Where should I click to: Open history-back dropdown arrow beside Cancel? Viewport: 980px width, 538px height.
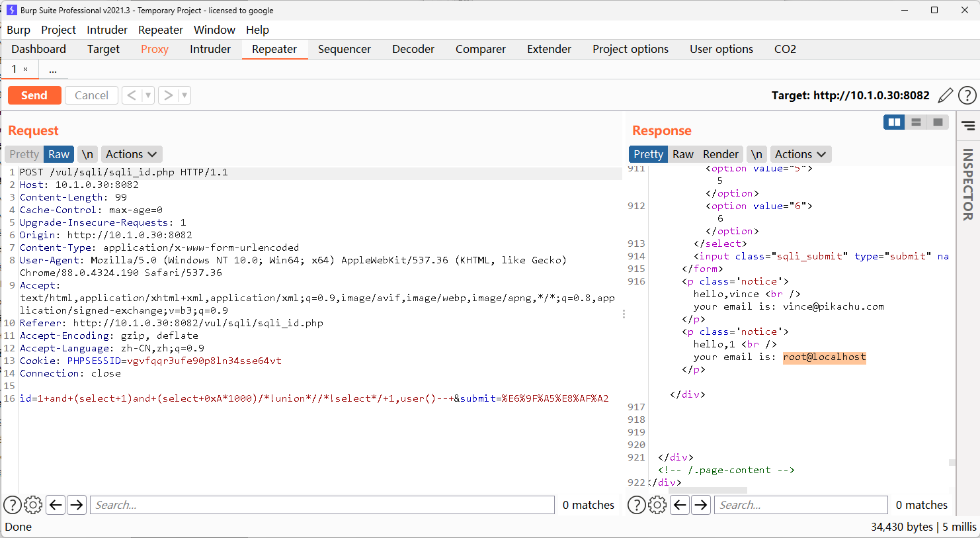point(148,95)
